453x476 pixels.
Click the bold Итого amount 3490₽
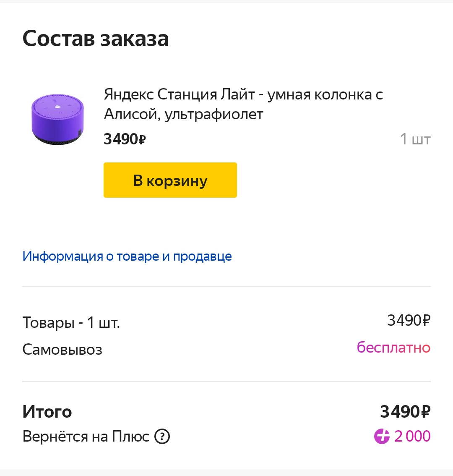click(x=405, y=412)
